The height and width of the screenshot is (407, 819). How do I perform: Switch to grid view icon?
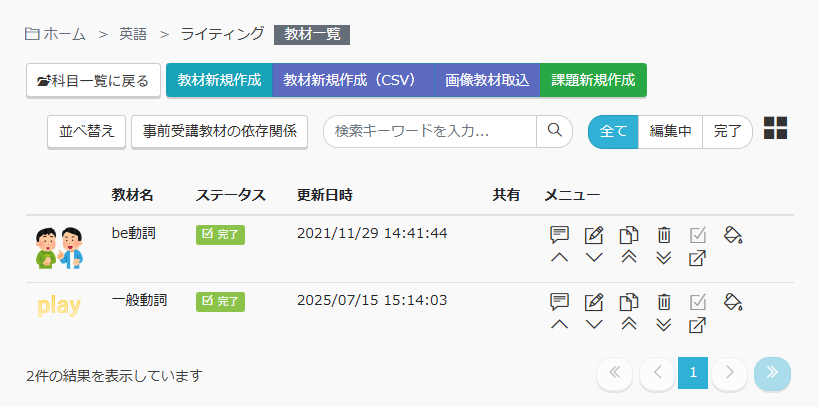(775, 129)
